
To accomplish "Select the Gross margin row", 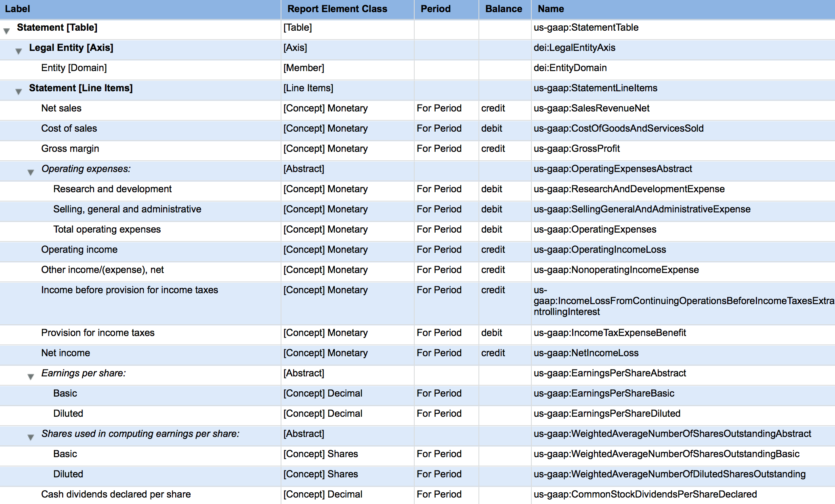I will click(x=70, y=149).
